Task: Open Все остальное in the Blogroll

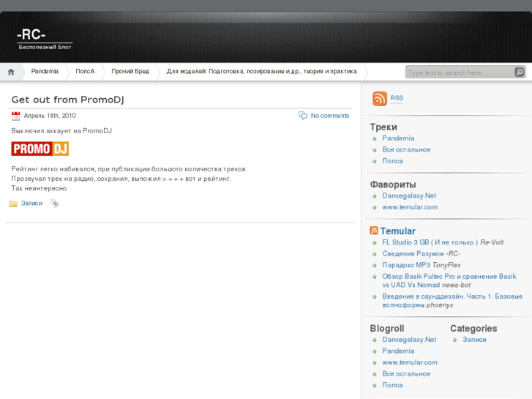Action: (x=406, y=373)
